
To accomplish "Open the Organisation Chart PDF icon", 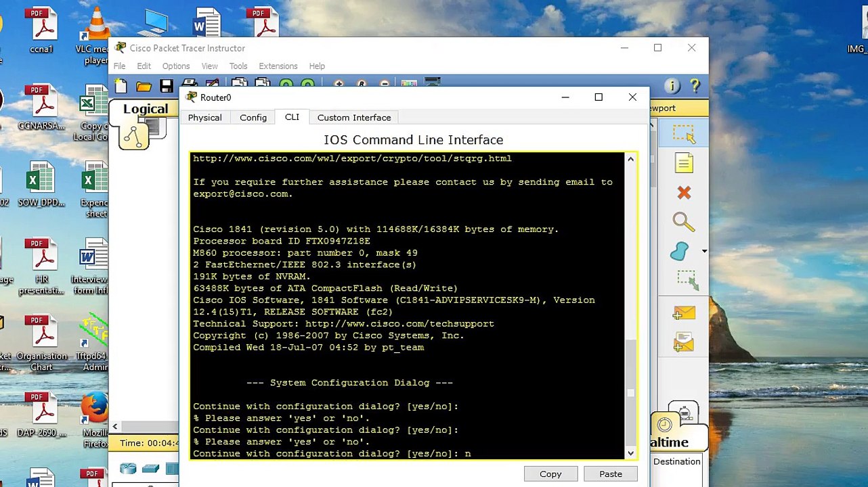I will click(x=42, y=343).
